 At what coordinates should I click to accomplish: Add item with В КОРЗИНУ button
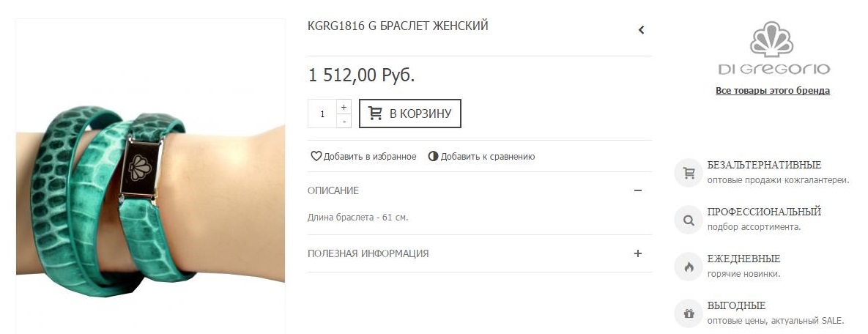tap(409, 114)
